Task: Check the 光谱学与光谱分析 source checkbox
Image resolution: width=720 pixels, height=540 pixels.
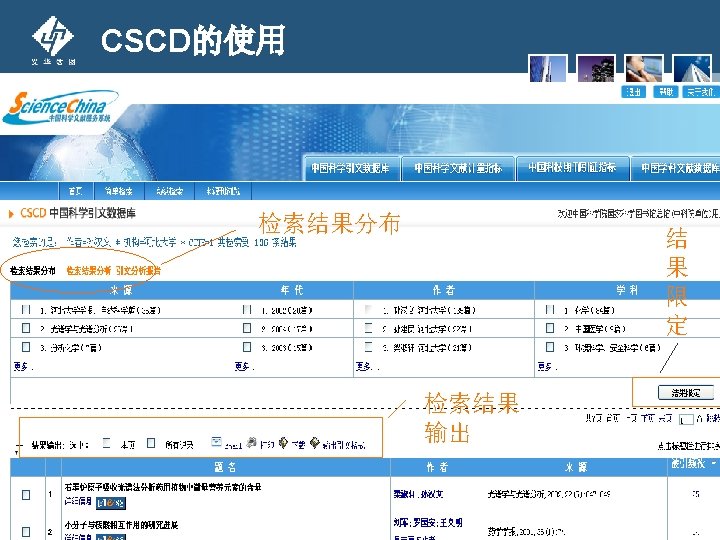Action: click(x=26, y=328)
